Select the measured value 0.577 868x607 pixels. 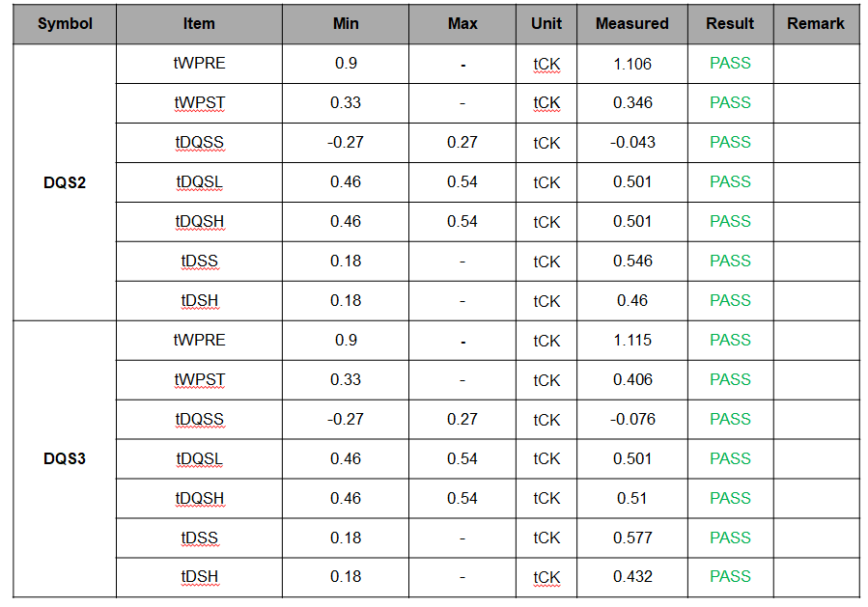pyautogui.click(x=632, y=538)
